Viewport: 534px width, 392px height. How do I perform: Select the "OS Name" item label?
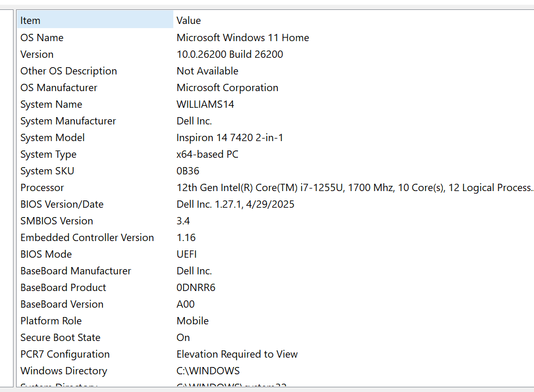[x=42, y=37]
